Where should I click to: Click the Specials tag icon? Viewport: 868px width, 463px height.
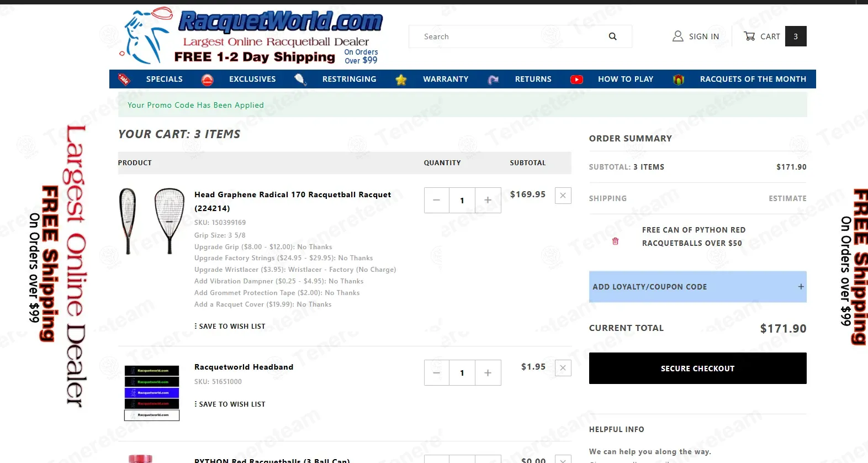tap(124, 79)
